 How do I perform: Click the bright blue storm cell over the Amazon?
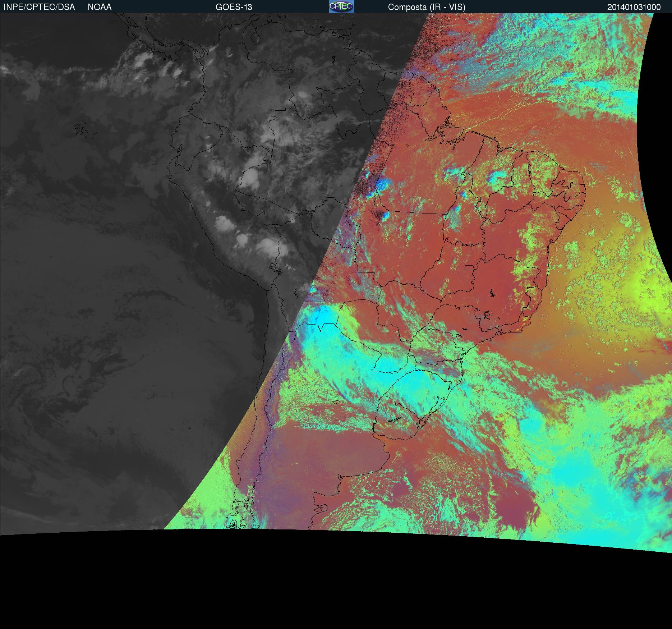pos(382,185)
